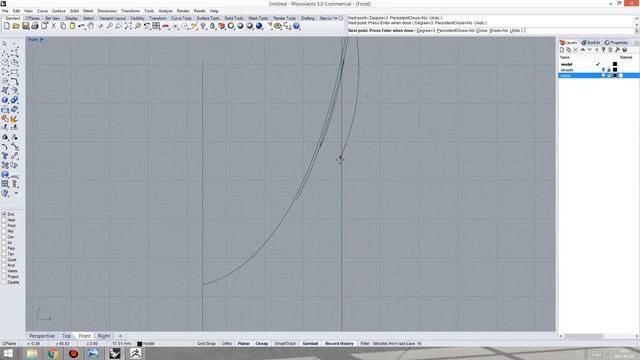
Task: Toggle Osnap in status bar
Action: (262, 344)
